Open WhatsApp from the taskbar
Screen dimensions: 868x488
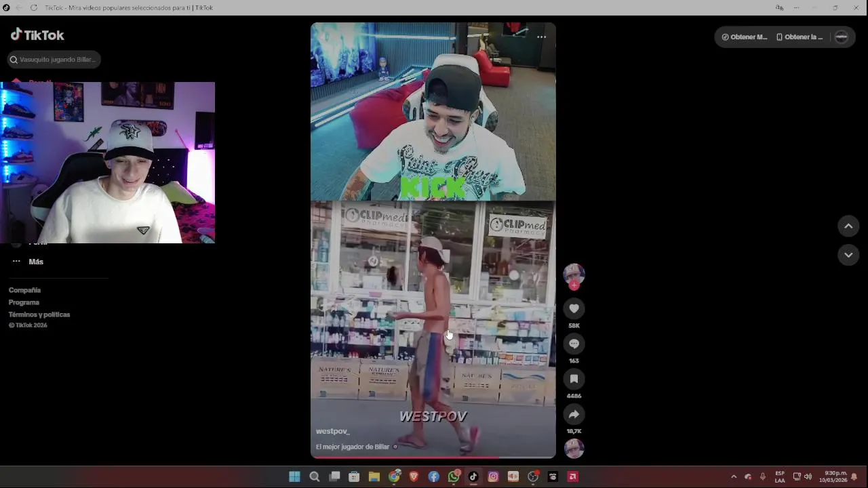click(454, 476)
